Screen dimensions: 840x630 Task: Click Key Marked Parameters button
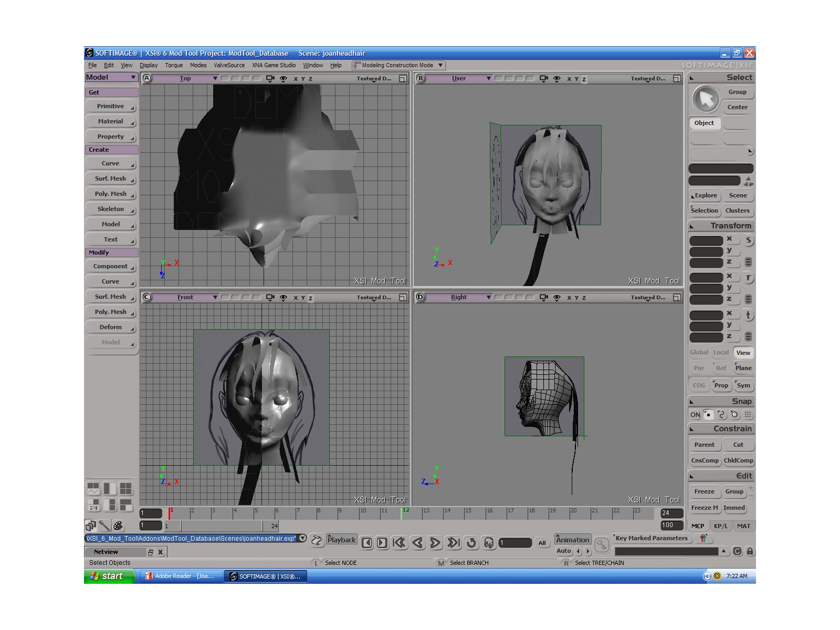(651, 538)
